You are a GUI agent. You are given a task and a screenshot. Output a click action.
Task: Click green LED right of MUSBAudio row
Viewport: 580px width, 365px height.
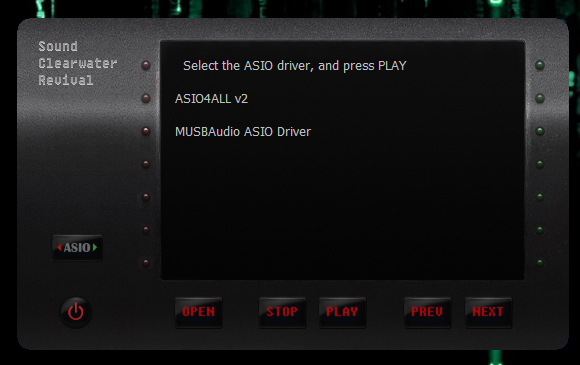[x=540, y=131]
